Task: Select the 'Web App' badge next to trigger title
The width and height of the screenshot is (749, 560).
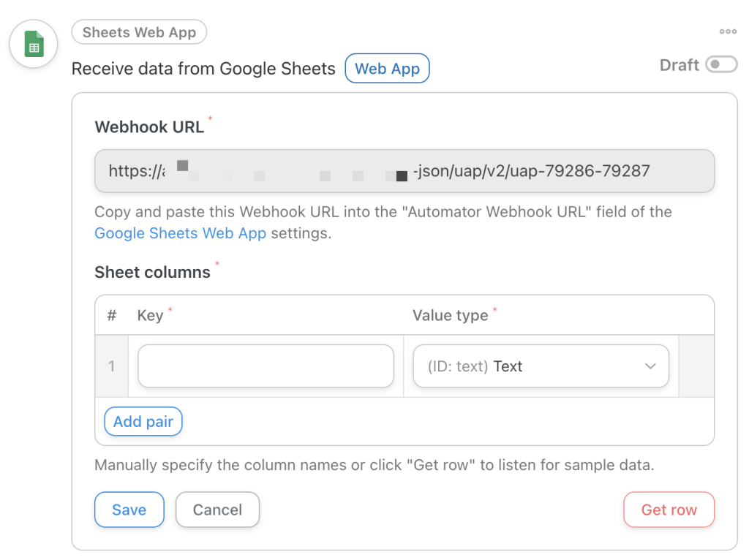Action: [387, 68]
